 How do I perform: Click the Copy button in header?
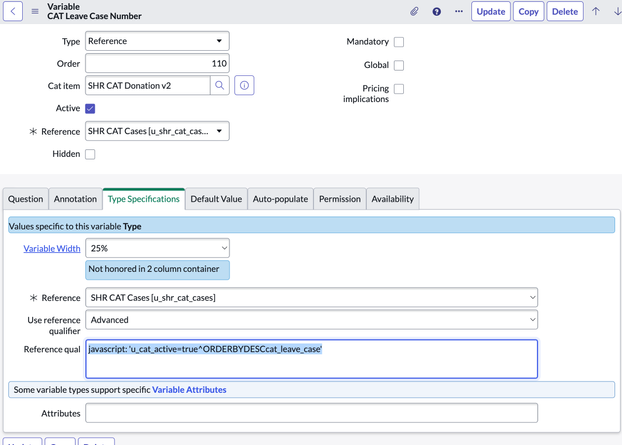528,12
